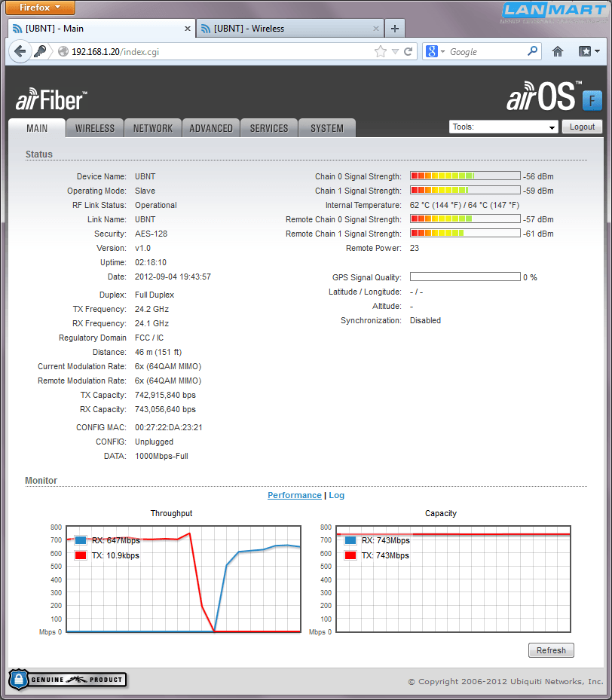This screenshot has height=700, width=612.
Task: Click the GPS Signal Quality bar
Action: (465, 277)
